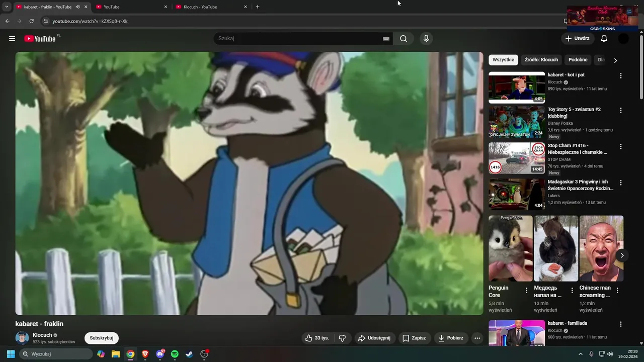Switch to the Klocuch - YouTube tab
Image resolution: width=644 pixels, height=362 pixels.
click(211, 7)
